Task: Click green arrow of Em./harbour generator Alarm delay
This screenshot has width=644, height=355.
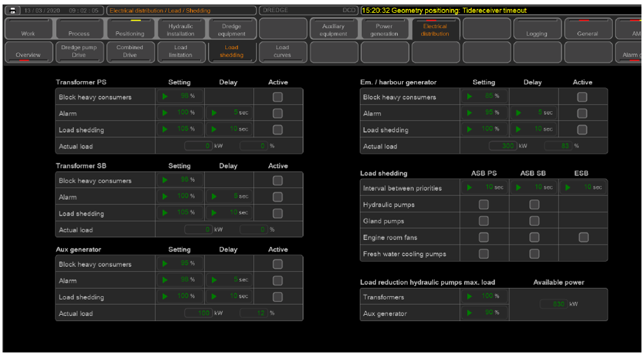Action: coord(519,113)
